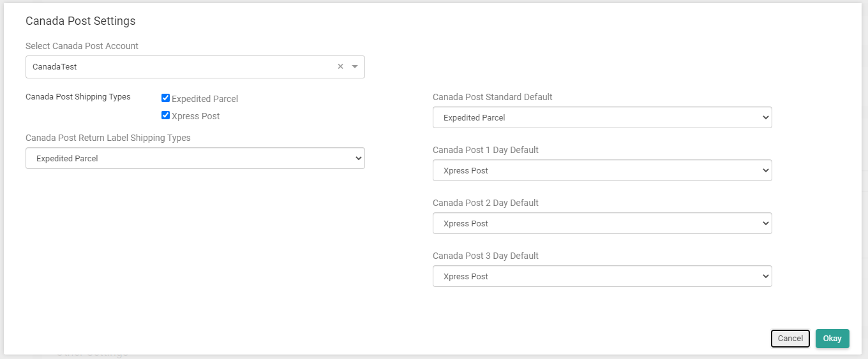
Task: Clear the CanadaTest account selection
Action: (340, 66)
